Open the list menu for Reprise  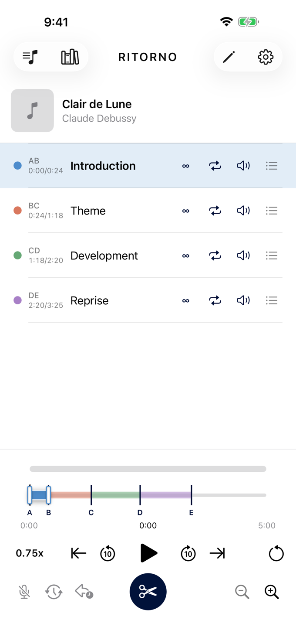(x=272, y=300)
